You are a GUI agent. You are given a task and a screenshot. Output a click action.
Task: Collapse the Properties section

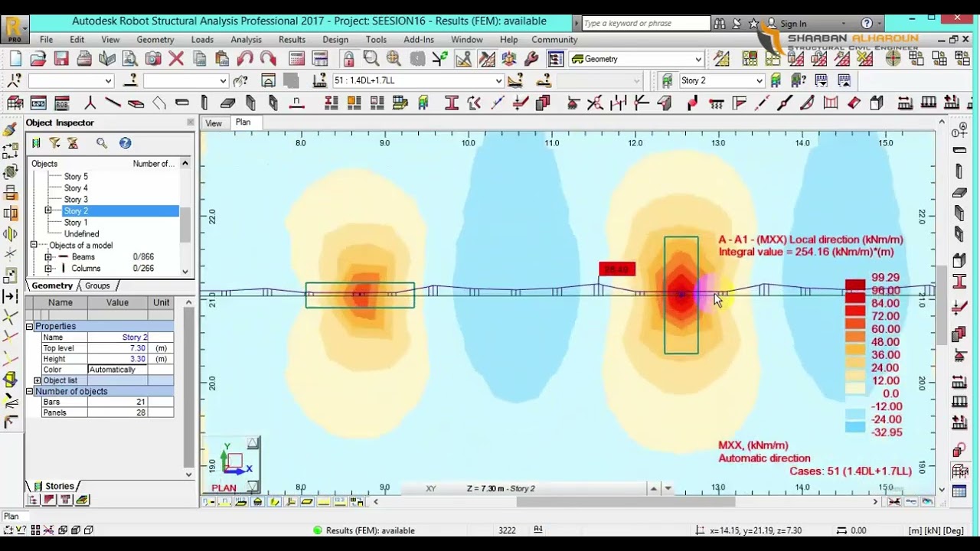point(30,326)
